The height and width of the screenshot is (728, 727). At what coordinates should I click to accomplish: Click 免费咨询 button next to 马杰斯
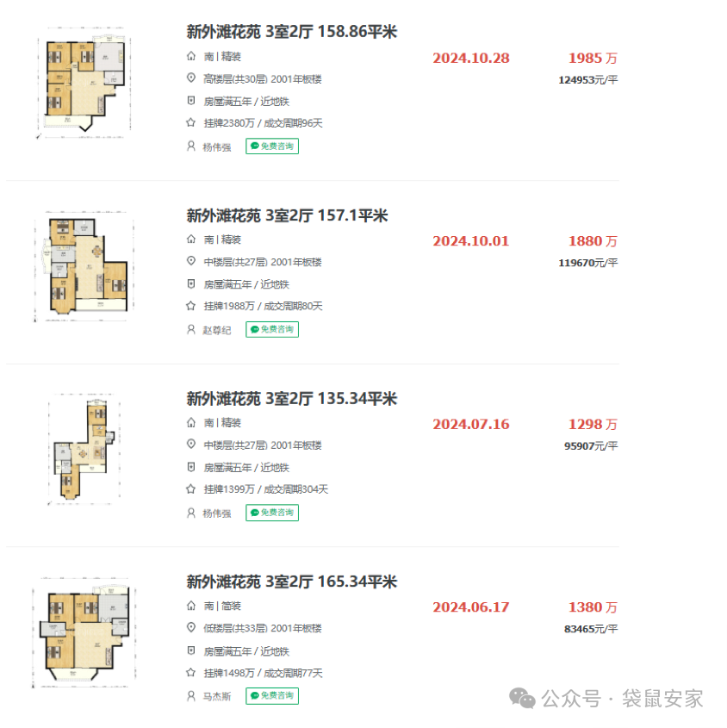point(272,695)
